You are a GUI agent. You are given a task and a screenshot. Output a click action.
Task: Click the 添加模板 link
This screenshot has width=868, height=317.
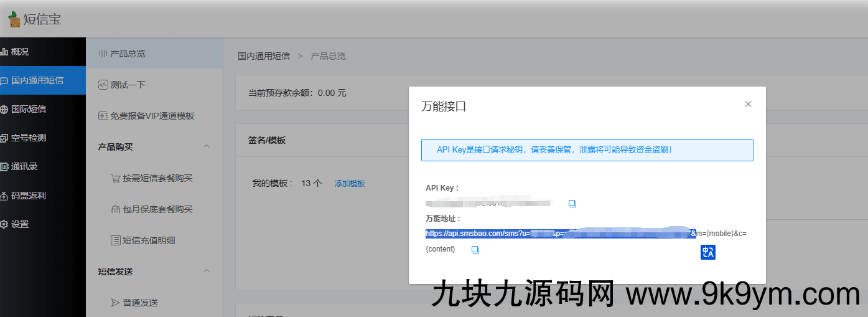[350, 184]
